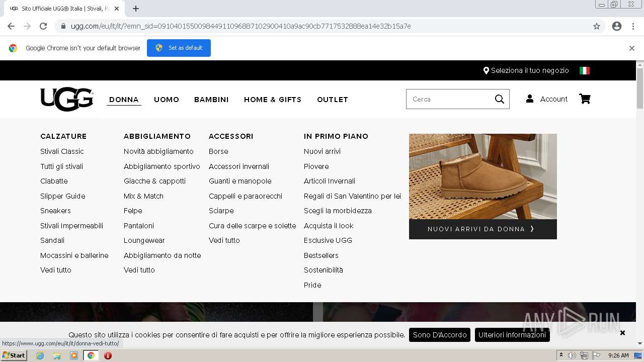Screen dimensions: 644x362
Task: Open Borse link
Action: pyautogui.click(x=218, y=151)
